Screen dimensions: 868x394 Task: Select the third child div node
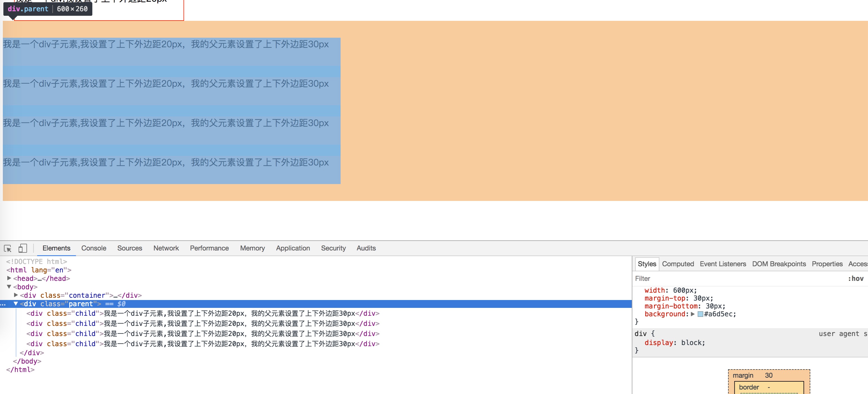[203, 334]
